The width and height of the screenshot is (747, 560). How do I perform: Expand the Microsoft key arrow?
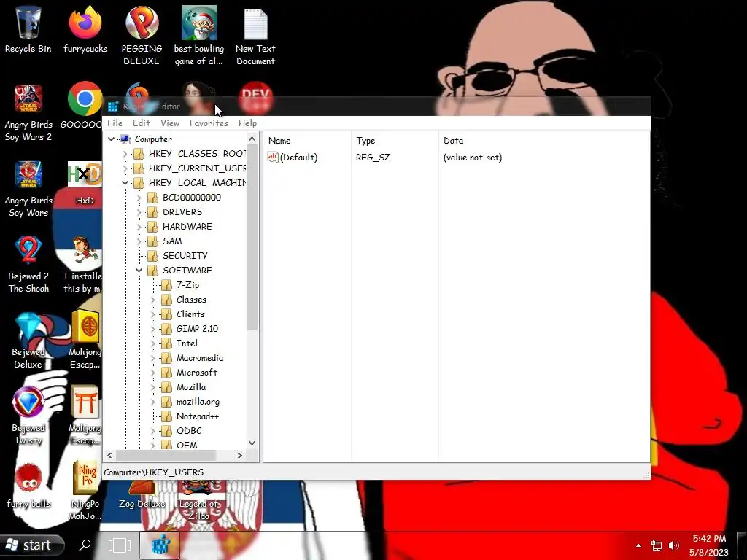click(x=153, y=373)
